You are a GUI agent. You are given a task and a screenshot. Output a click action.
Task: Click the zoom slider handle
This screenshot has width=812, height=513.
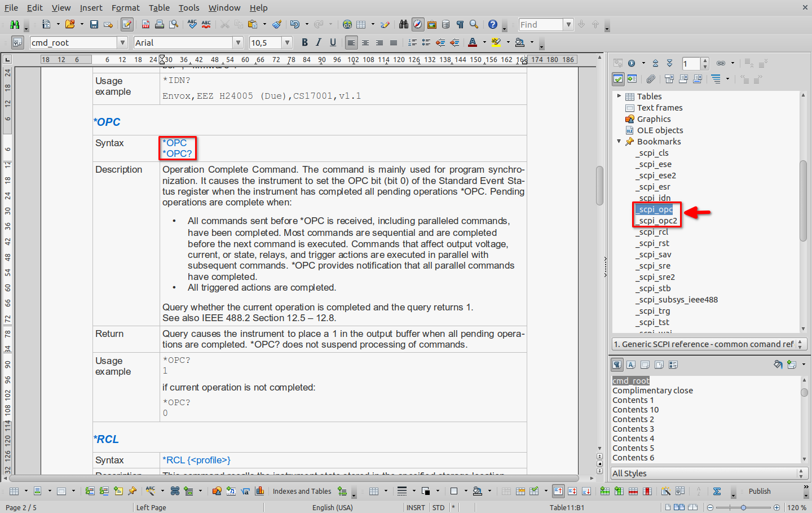click(x=743, y=507)
